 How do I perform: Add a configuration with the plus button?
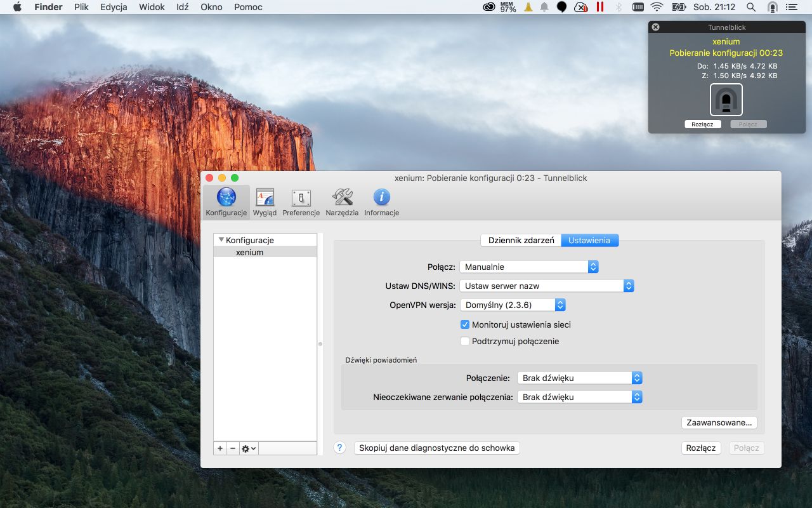point(220,448)
